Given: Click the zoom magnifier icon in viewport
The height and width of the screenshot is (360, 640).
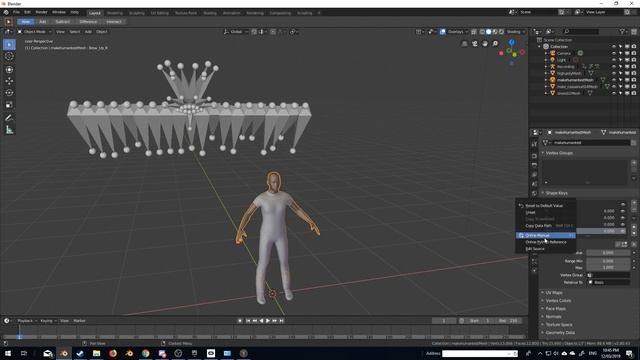Looking at the screenshot, I should pyautogui.click(x=495, y=44).
